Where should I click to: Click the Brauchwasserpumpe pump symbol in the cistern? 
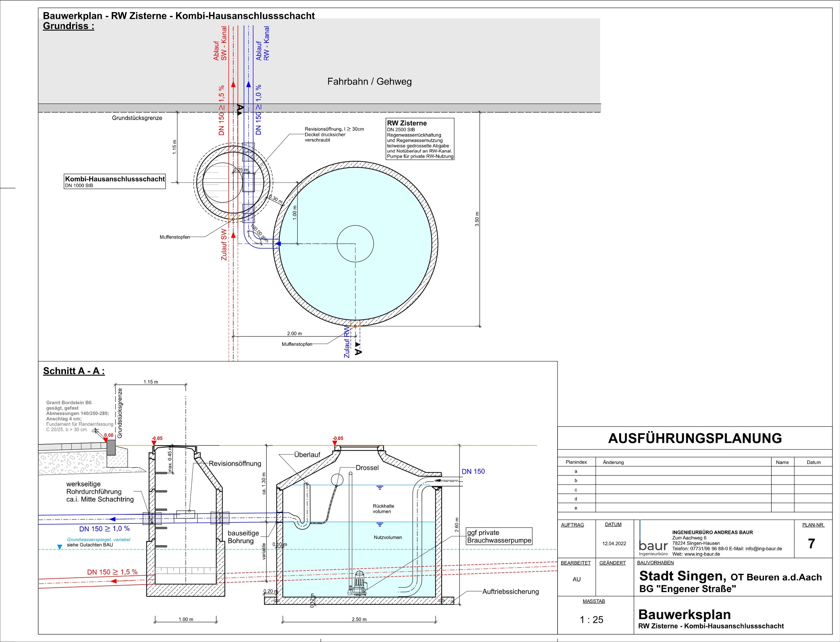tap(358, 583)
